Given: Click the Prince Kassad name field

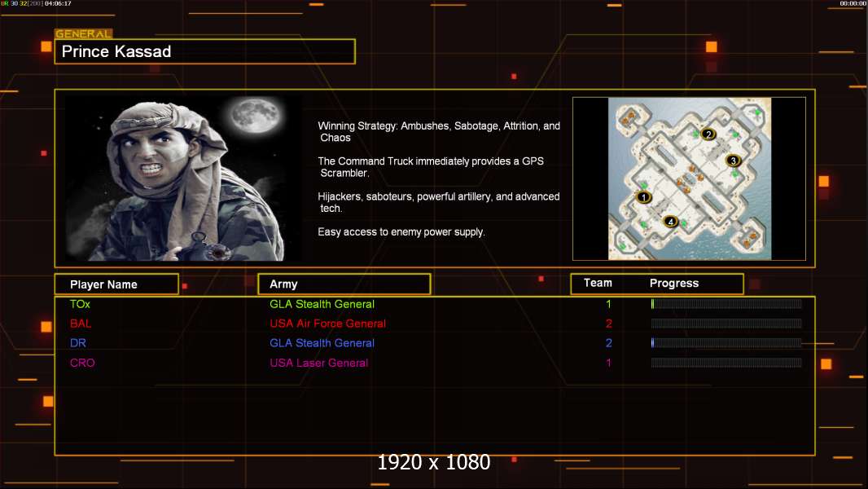Looking at the screenshot, I should click(x=205, y=51).
